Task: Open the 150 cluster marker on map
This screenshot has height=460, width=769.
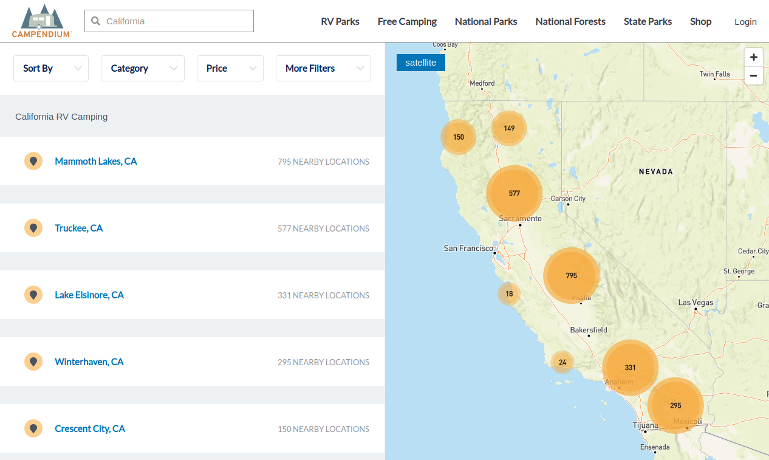Action: [x=459, y=137]
